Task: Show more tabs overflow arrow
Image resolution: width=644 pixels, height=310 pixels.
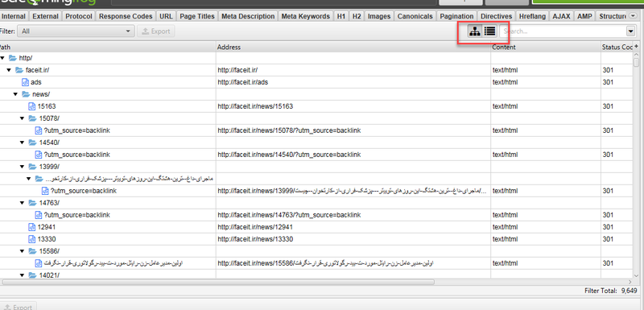Action: [633, 16]
